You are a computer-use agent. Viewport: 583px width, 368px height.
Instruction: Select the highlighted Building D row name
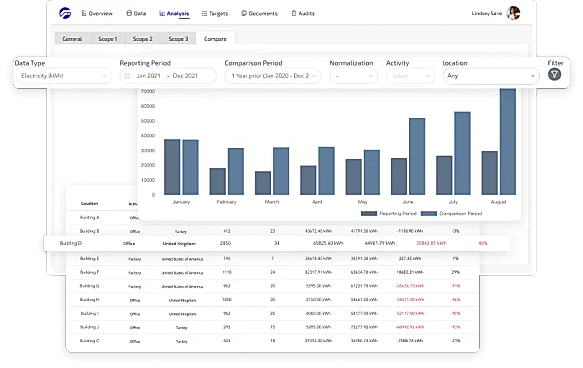pyautogui.click(x=71, y=243)
